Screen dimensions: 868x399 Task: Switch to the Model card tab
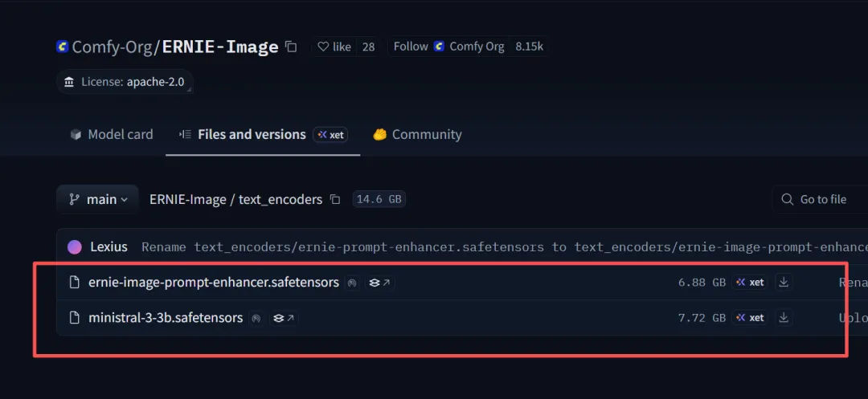click(x=111, y=134)
